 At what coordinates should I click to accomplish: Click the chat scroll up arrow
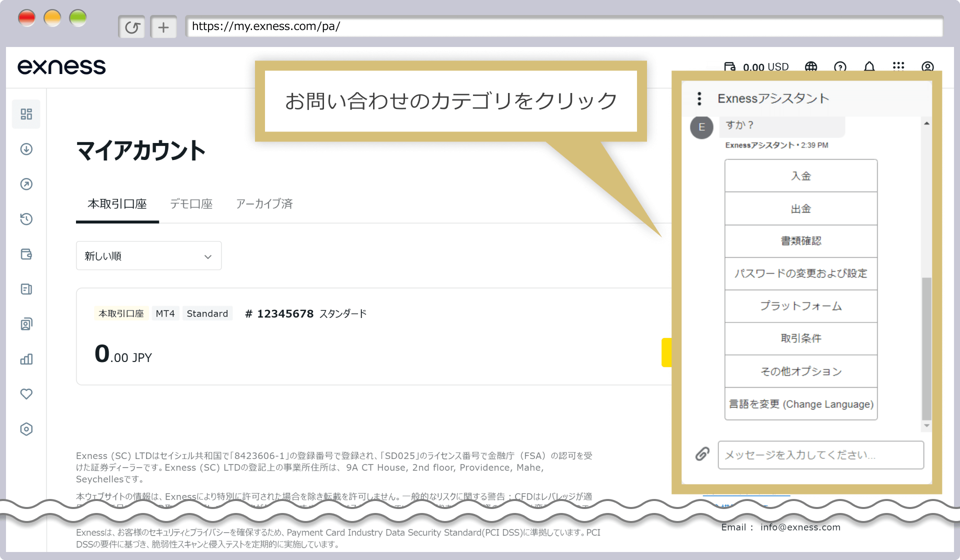926,123
